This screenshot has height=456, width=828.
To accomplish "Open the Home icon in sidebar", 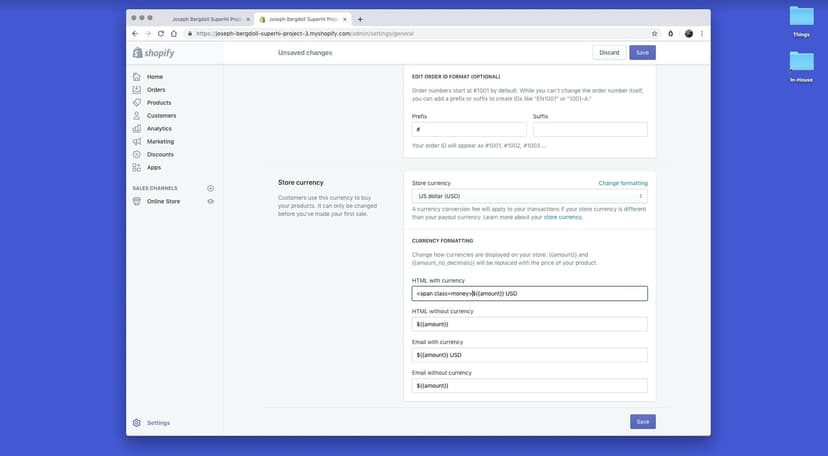I will tap(137, 77).
